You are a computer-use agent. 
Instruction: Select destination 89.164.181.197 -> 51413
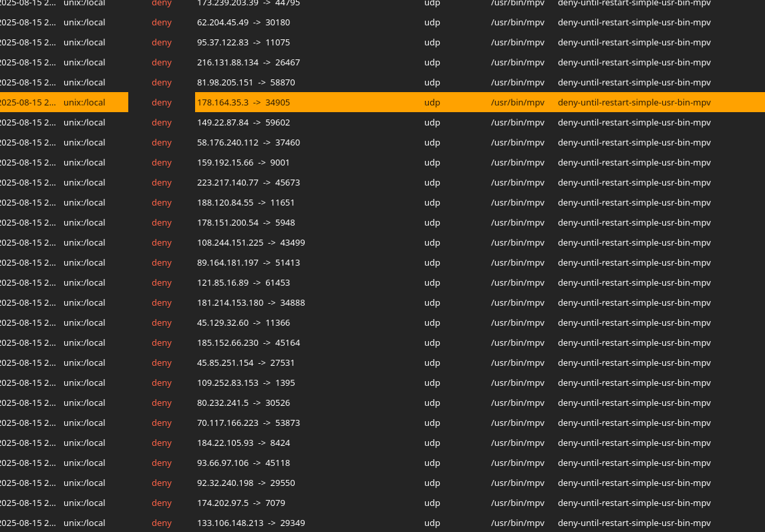(249, 262)
